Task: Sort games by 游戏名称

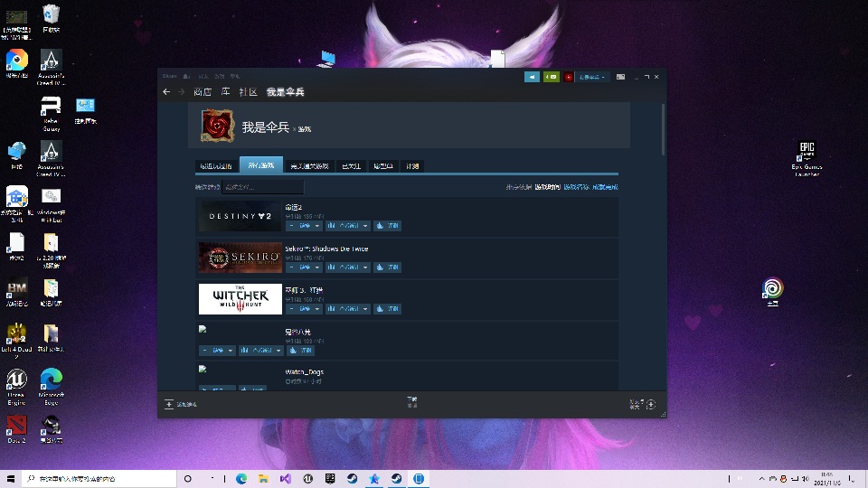Action: coord(576,187)
